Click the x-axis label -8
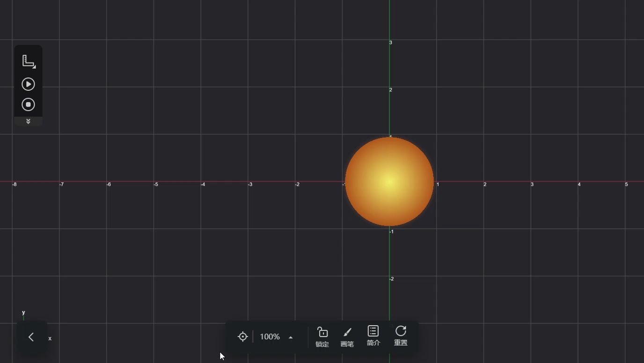The image size is (644, 363). point(15,184)
